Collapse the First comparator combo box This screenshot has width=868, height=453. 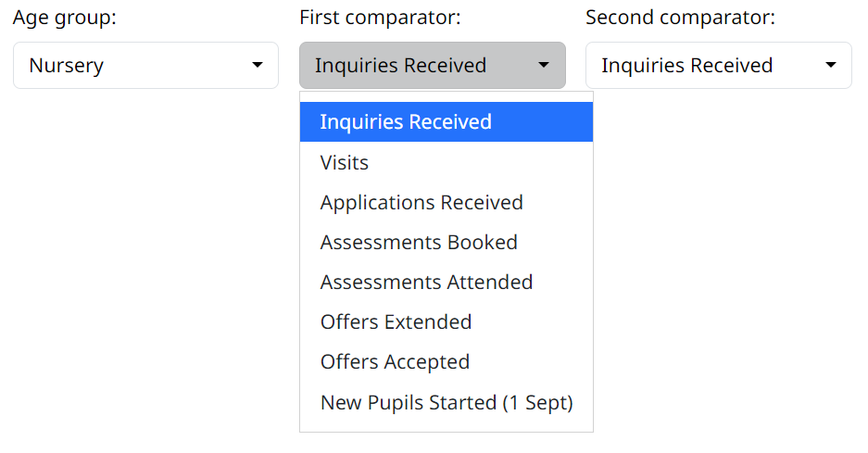pos(432,66)
